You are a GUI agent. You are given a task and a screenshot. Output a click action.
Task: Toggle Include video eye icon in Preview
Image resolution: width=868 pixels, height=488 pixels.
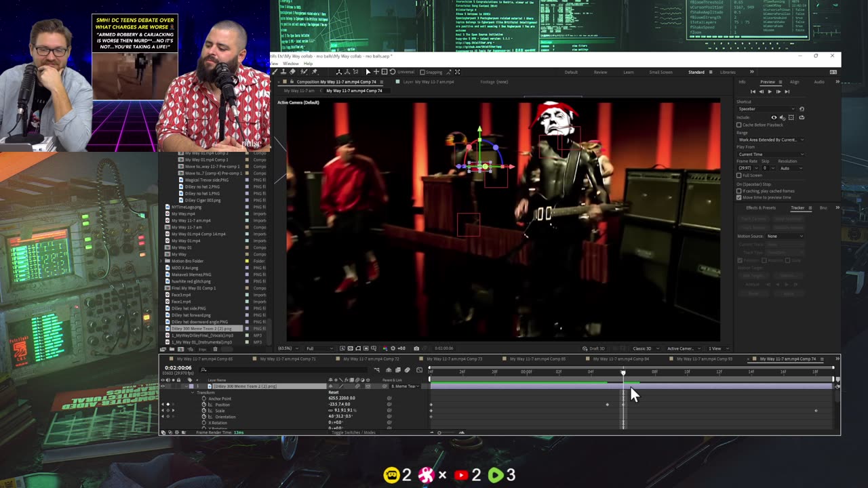point(774,117)
